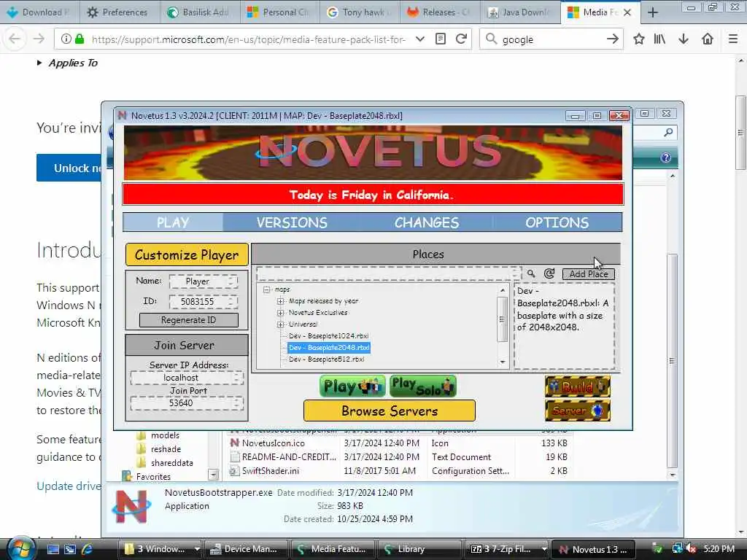The width and height of the screenshot is (747, 560).
Task: Collapse the maps root node
Action: 267,289
